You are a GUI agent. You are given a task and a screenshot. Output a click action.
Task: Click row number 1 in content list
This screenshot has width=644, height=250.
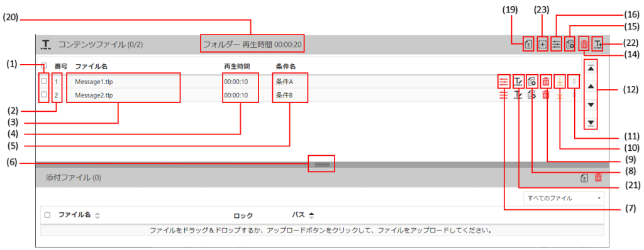[x=57, y=82]
